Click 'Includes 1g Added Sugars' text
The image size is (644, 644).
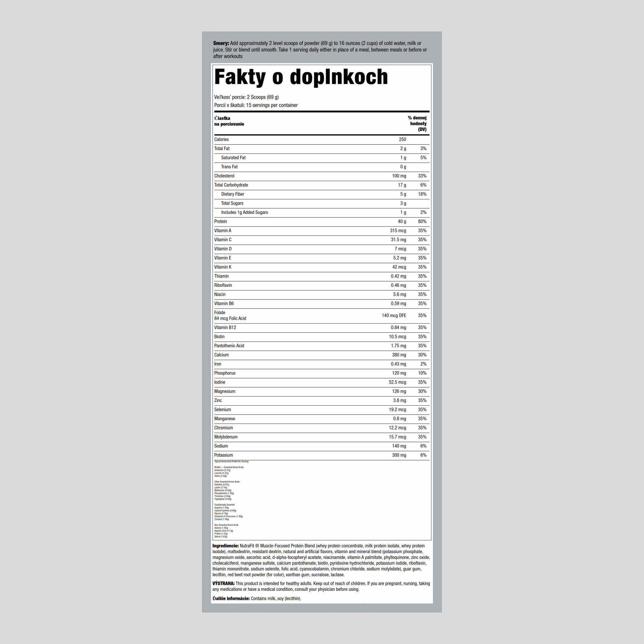[x=245, y=212]
